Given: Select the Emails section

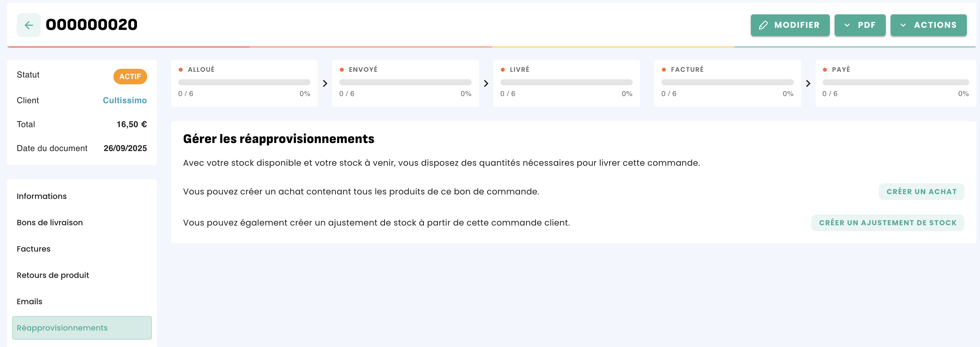Looking at the screenshot, I should tap(30, 301).
